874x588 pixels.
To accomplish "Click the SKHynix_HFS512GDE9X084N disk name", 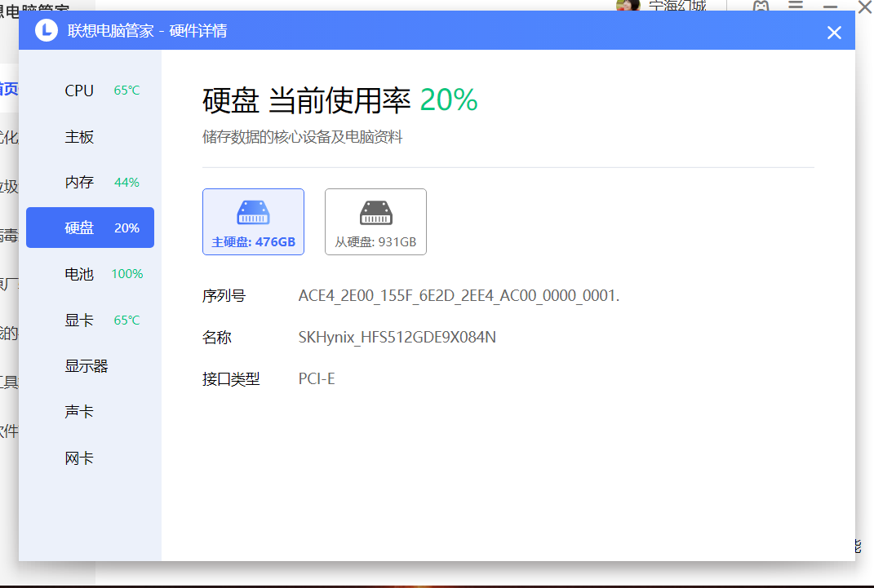I will tap(397, 338).
